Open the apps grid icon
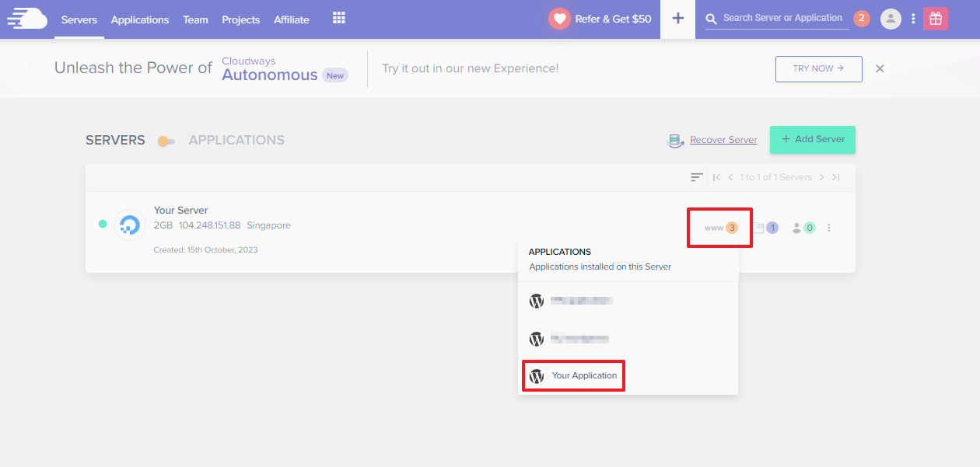Screen dimensions: 980x467 339,19
